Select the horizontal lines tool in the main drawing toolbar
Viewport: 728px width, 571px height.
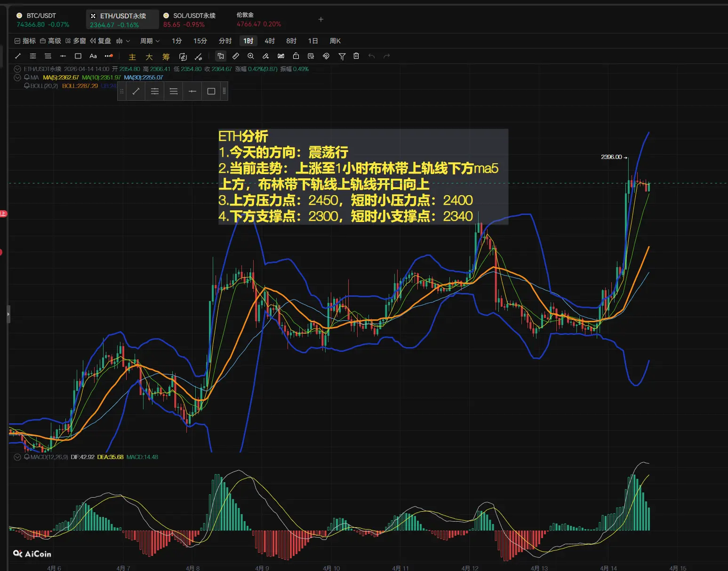point(48,56)
